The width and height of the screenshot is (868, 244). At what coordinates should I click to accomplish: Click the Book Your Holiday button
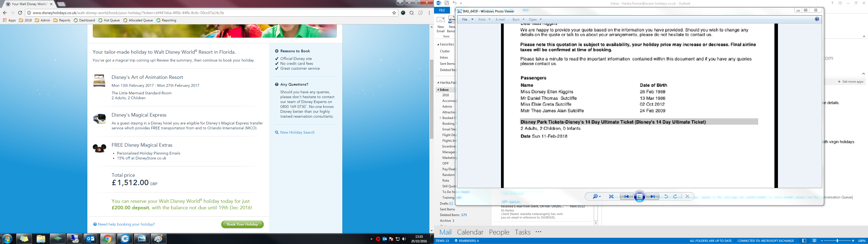coord(242,224)
